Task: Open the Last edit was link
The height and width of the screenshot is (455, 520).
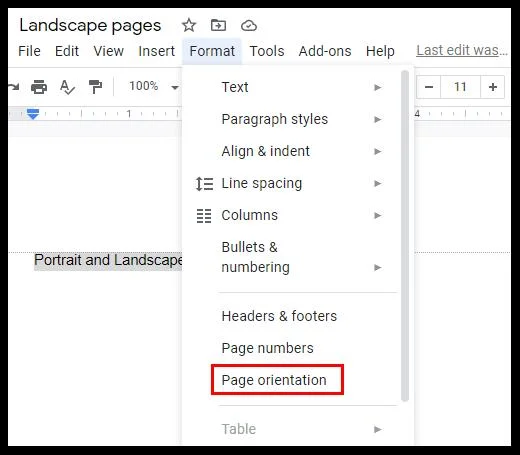Action: click(x=462, y=51)
